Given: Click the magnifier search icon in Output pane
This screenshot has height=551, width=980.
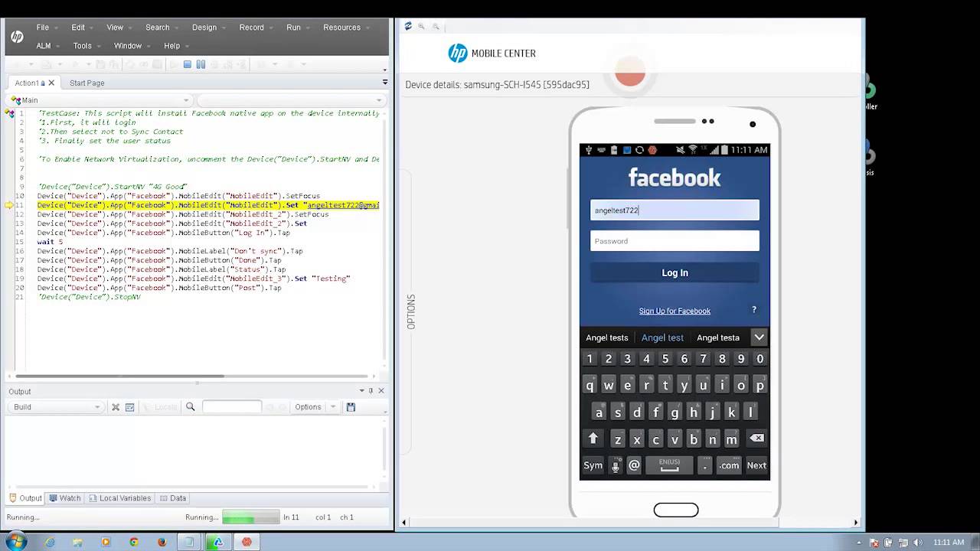Looking at the screenshot, I should tap(191, 407).
